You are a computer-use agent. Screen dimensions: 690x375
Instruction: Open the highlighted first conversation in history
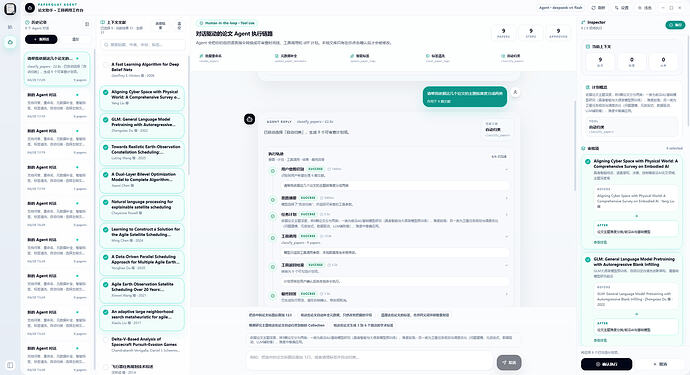(x=57, y=69)
